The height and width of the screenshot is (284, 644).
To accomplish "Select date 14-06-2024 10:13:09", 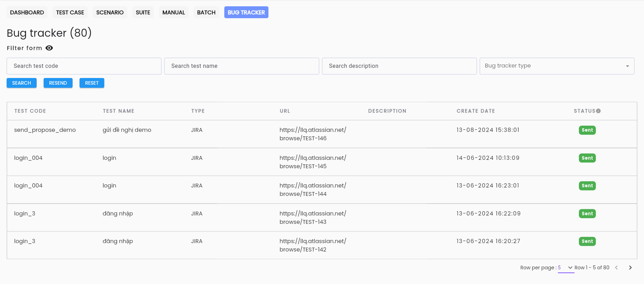I will (x=488, y=158).
